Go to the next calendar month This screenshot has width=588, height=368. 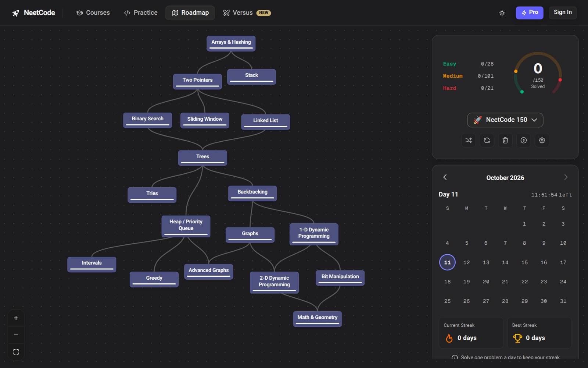[x=566, y=177]
